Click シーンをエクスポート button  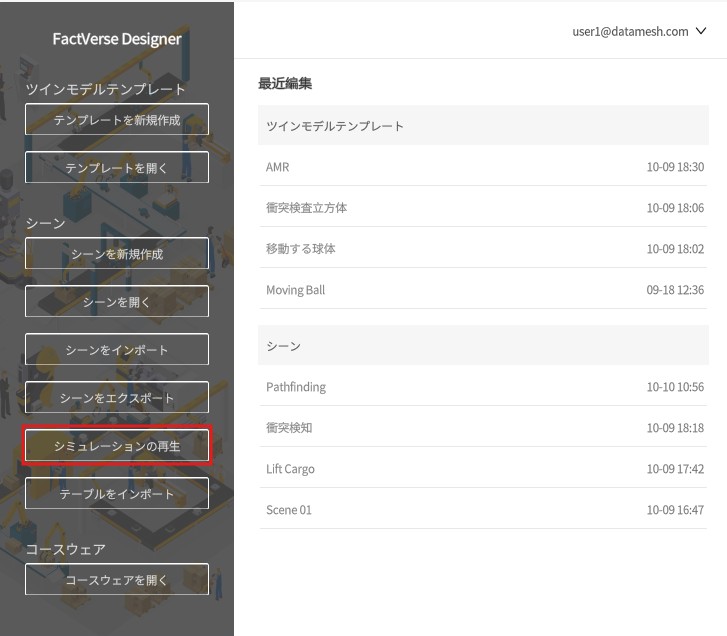pos(117,398)
